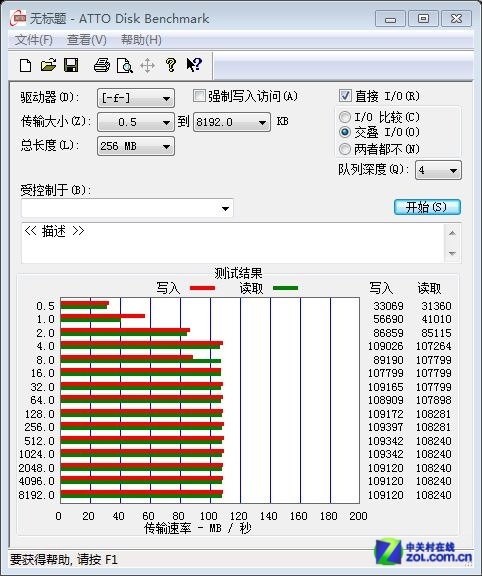
Task: Select the 交叠 I/O radio button
Action: click(345, 132)
